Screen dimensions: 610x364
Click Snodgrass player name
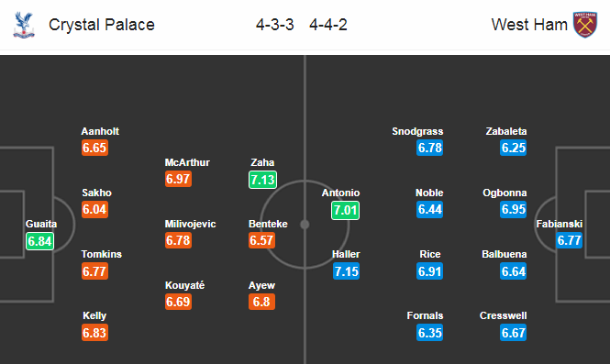pos(417,131)
